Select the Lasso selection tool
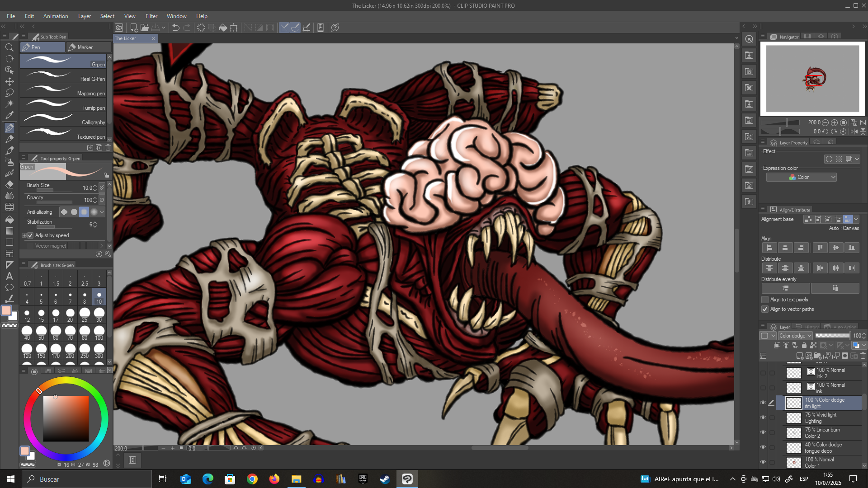 click(x=9, y=93)
